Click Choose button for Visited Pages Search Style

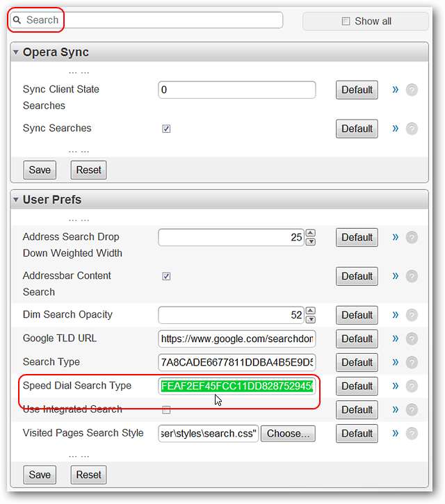tap(288, 433)
